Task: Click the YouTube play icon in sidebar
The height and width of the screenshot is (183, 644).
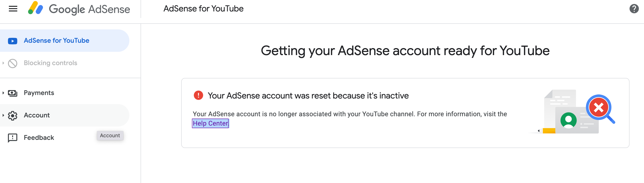Action: pos(13,41)
